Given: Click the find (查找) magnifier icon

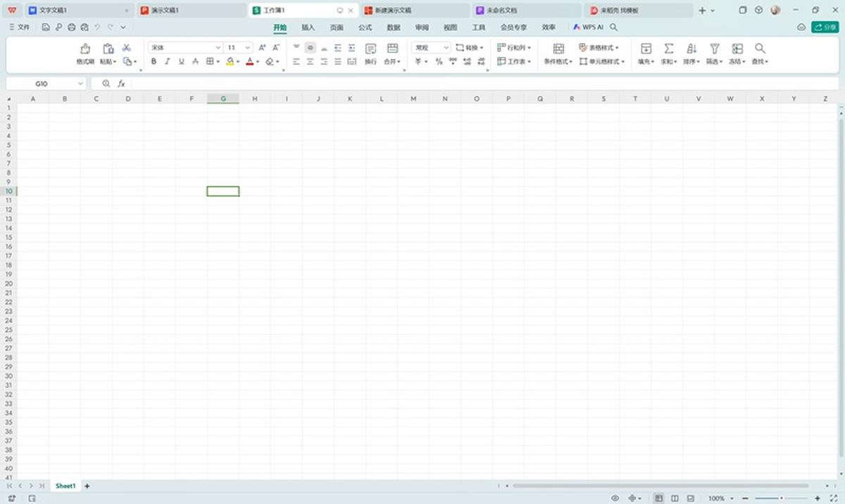Looking at the screenshot, I should (x=760, y=49).
